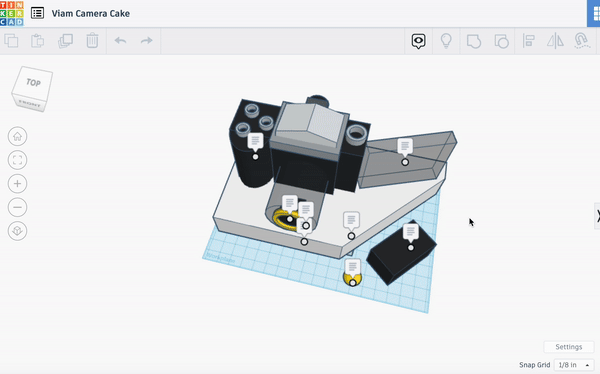
Task: Click the Copy tool icon
Action: click(x=11, y=41)
